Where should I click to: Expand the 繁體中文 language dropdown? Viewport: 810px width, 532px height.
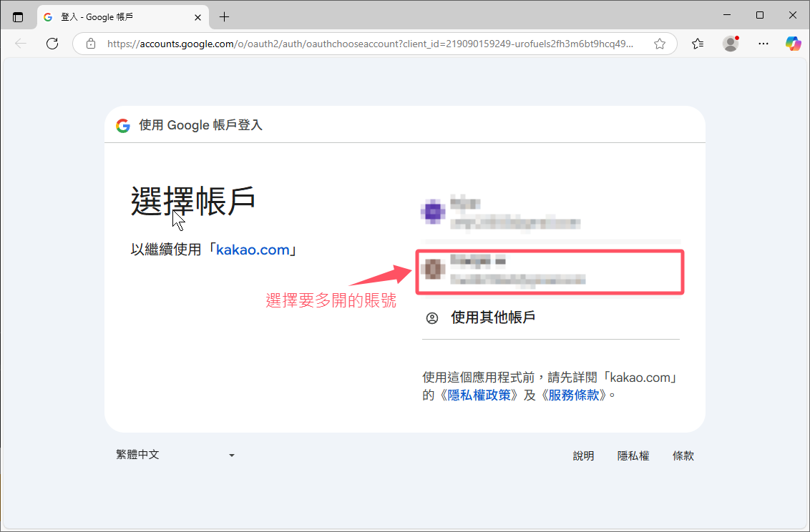175,455
